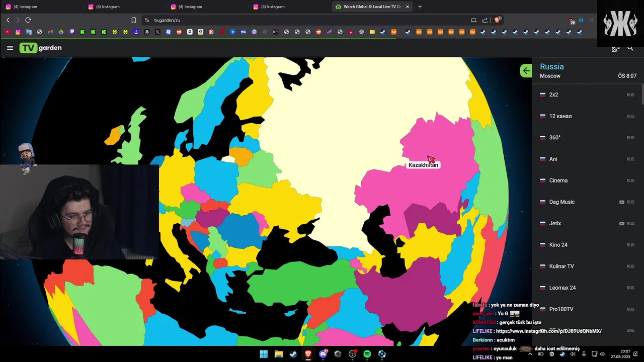Click the YouTube badge on Jetix row
This screenshot has width=644, height=362.
tap(622, 223)
